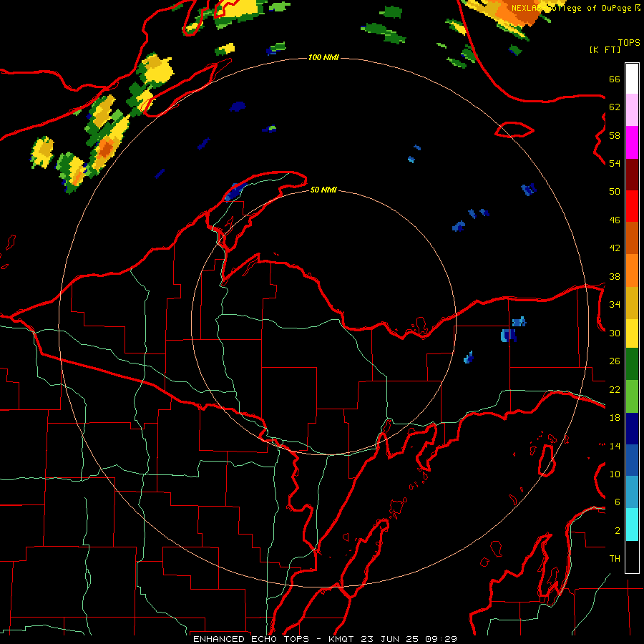The height and width of the screenshot is (644, 644).
Task: Select the 46 legend scale label
Action: [x=615, y=220]
